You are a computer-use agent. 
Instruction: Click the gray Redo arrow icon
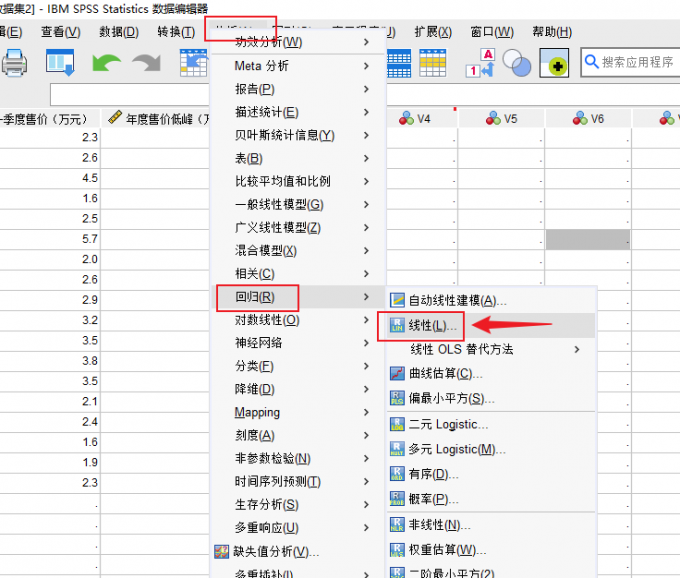(146, 63)
